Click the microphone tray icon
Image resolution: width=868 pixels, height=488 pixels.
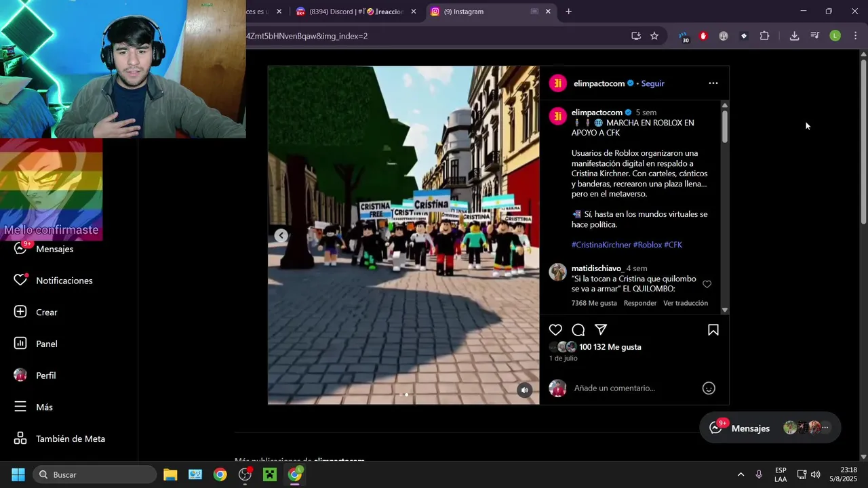click(x=759, y=474)
